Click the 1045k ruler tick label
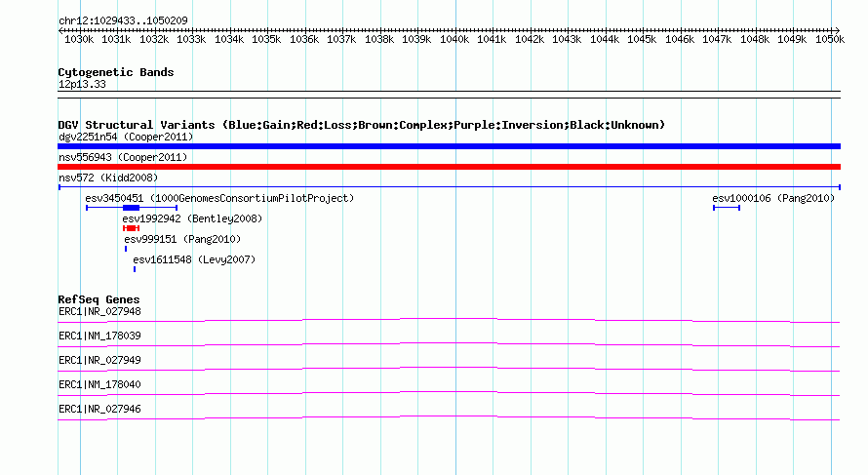This screenshot has height=475, width=868. click(642, 40)
